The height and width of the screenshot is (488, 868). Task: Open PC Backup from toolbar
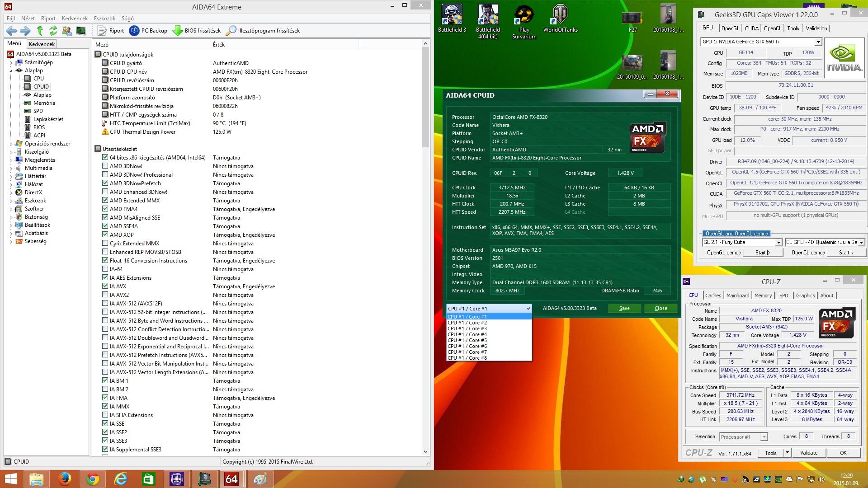pos(134,31)
